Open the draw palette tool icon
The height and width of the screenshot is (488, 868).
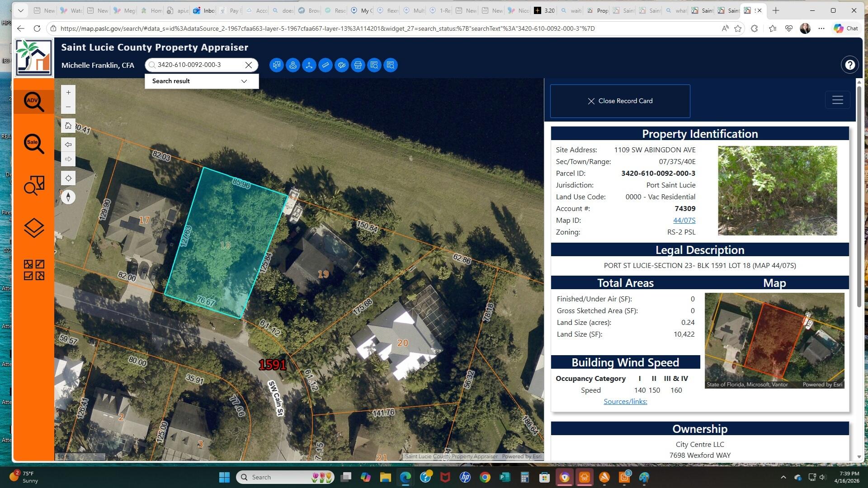(342, 65)
